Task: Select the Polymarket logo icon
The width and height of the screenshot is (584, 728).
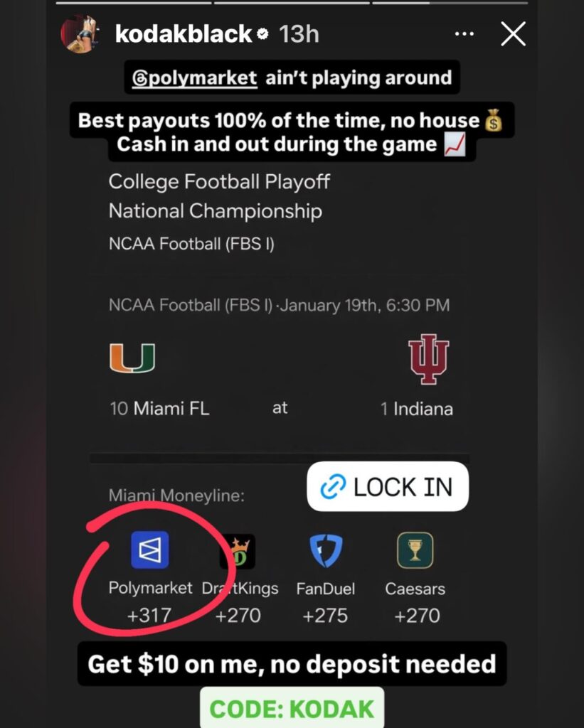Action: [x=150, y=550]
